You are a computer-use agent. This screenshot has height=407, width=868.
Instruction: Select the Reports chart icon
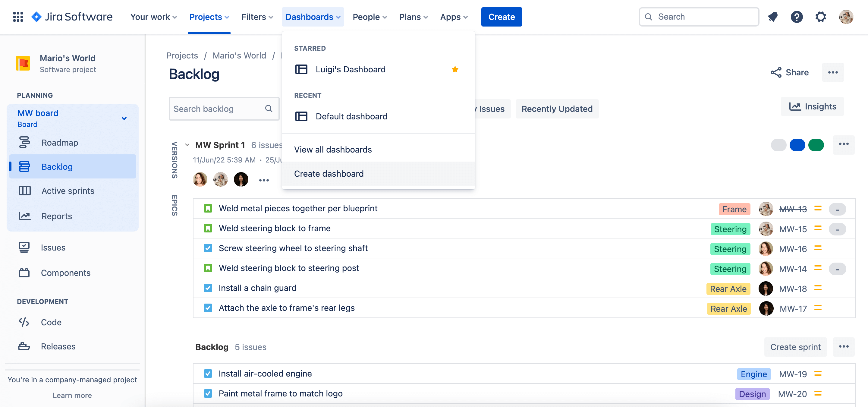24,216
